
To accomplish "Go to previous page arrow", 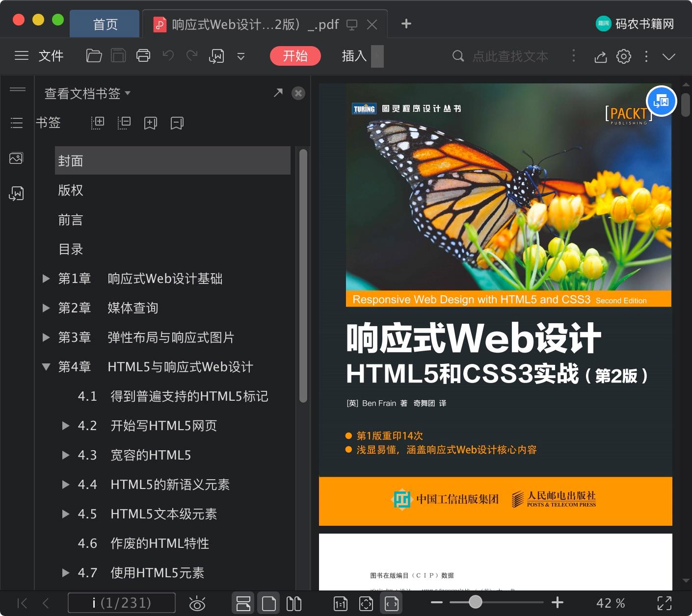I will (x=46, y=603).
